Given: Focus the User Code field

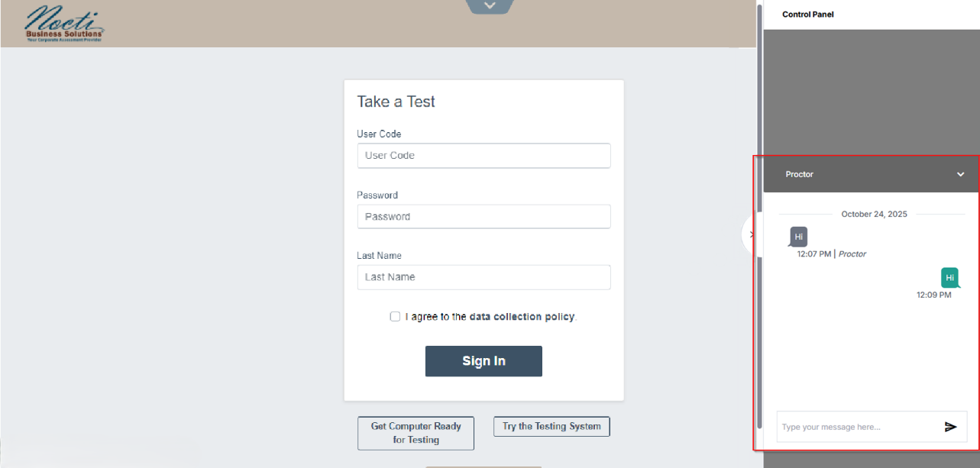Looking at the screenshot, I should click(484, 156).
